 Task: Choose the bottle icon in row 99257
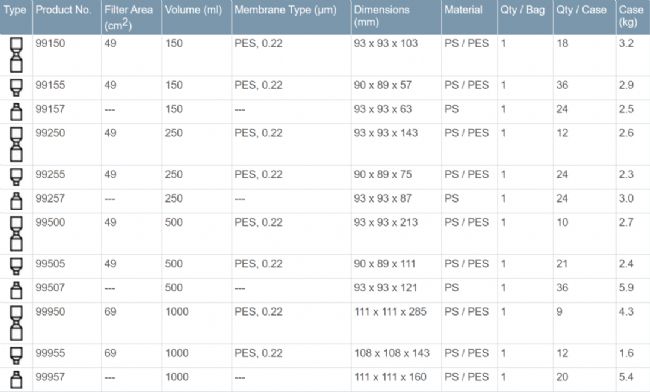click(x=16, y=201)
